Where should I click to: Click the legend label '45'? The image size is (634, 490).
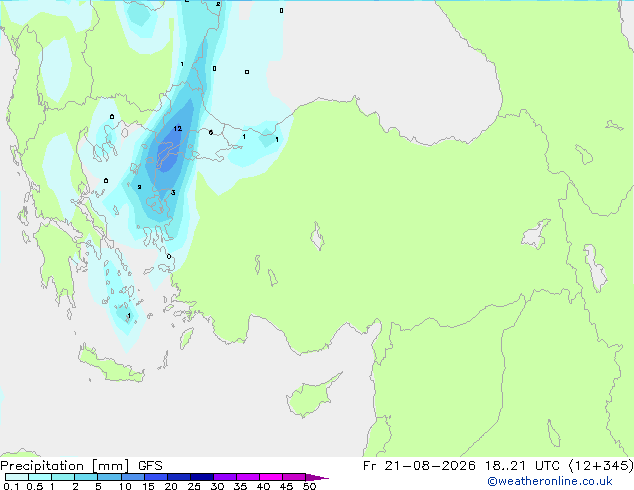pyautogui.click(x=286, y=486)
